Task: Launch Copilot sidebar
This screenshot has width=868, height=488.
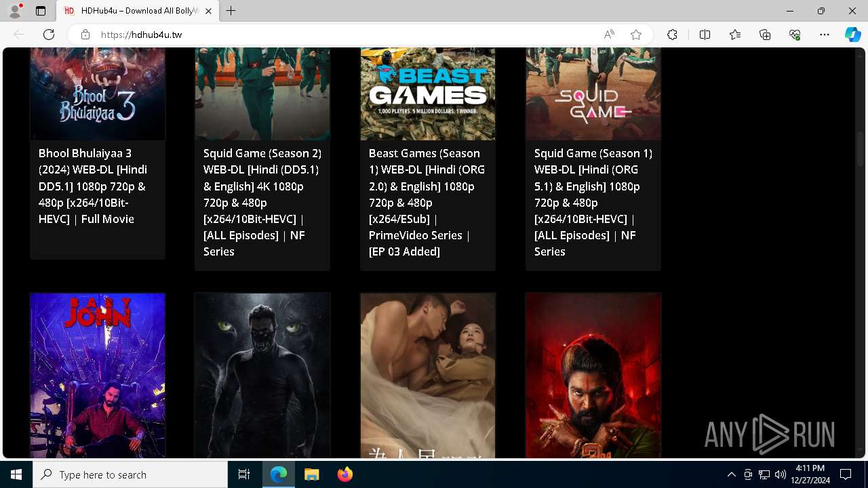Action: point(853,35)
